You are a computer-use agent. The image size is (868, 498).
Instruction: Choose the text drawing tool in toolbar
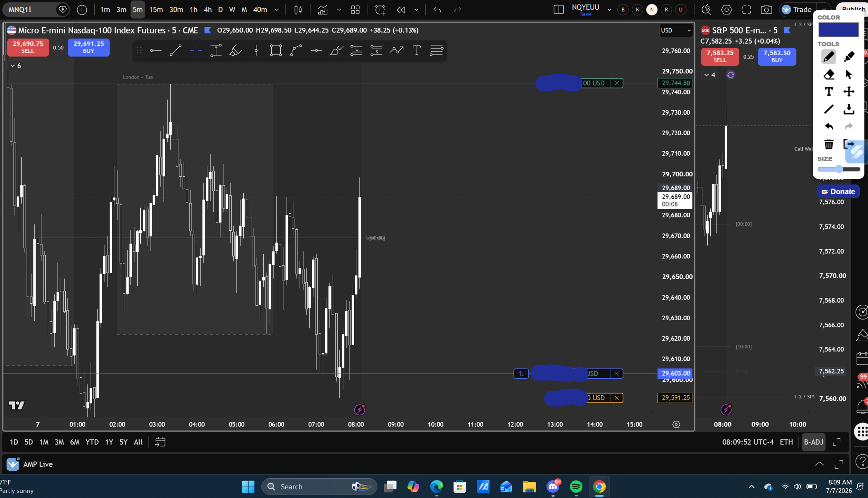pos(417,50)
